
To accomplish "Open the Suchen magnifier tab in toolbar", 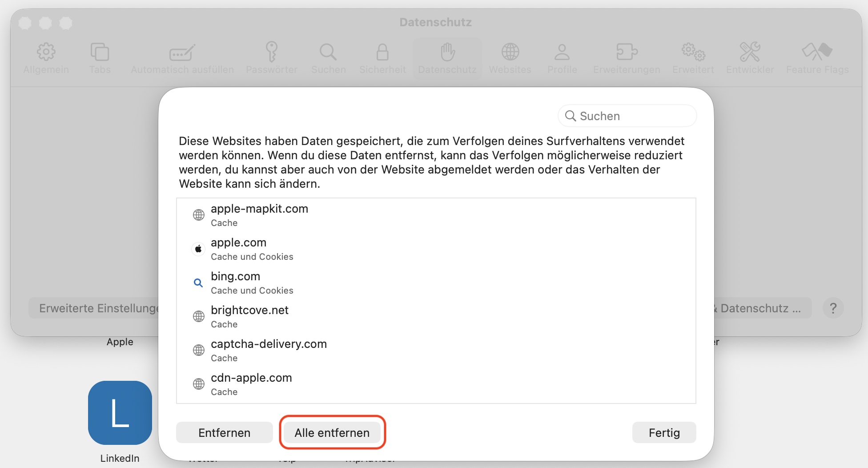I will click(x=328, y=58).
